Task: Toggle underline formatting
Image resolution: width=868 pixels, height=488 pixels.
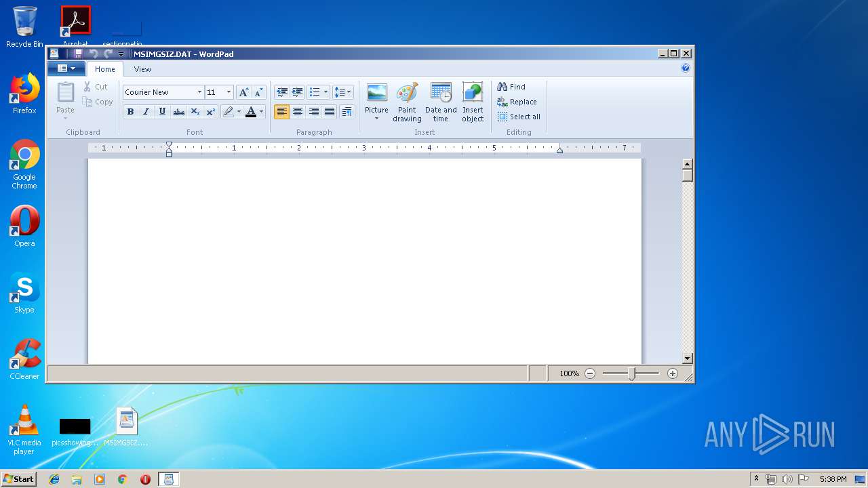Action: 162,112
